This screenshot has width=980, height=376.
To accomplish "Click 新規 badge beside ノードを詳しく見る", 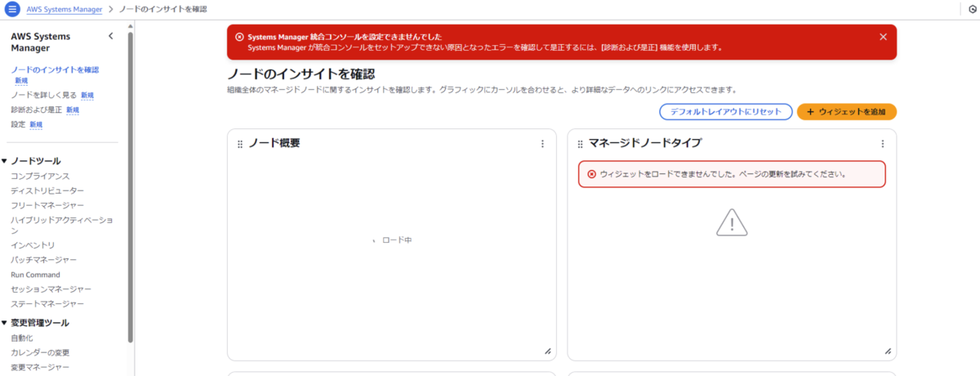I will (87, 96).
